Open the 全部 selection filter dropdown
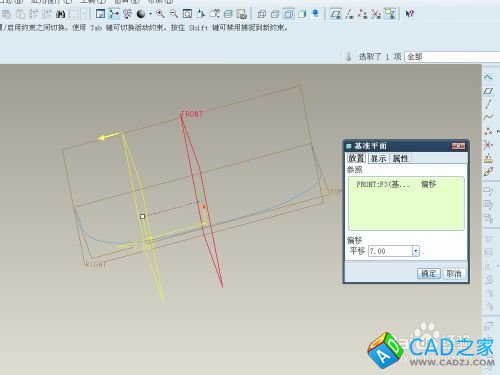The width and height of the screenshot is (500, 375). [452, 57]
